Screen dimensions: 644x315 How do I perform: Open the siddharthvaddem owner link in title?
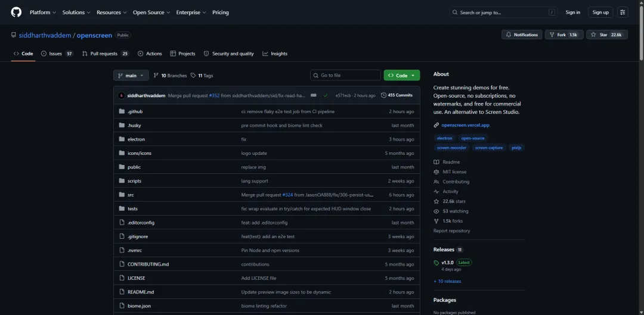45,35
